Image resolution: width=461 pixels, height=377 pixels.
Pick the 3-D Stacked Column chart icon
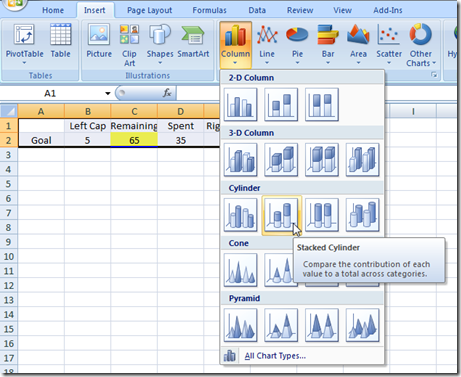tap(281, 160)
